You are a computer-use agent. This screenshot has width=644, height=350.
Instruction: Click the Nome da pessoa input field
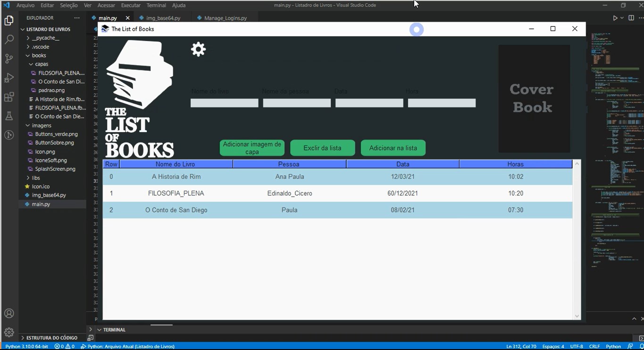click(297, 103)
